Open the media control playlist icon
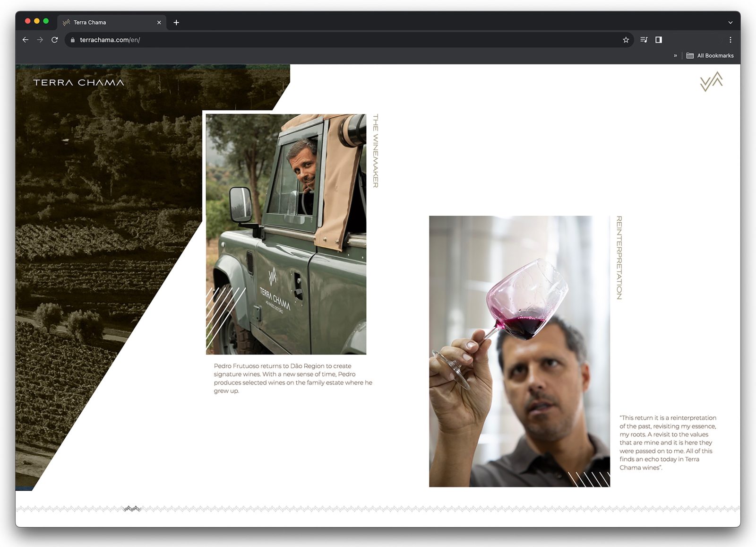Image resolution: width=756 pixels, height=547 pixels. [644, 40]
